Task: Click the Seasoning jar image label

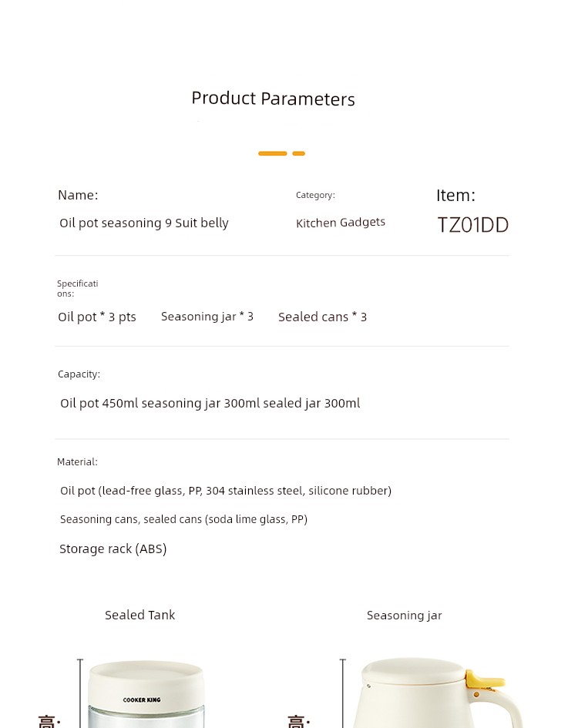Action: point(405,616)
